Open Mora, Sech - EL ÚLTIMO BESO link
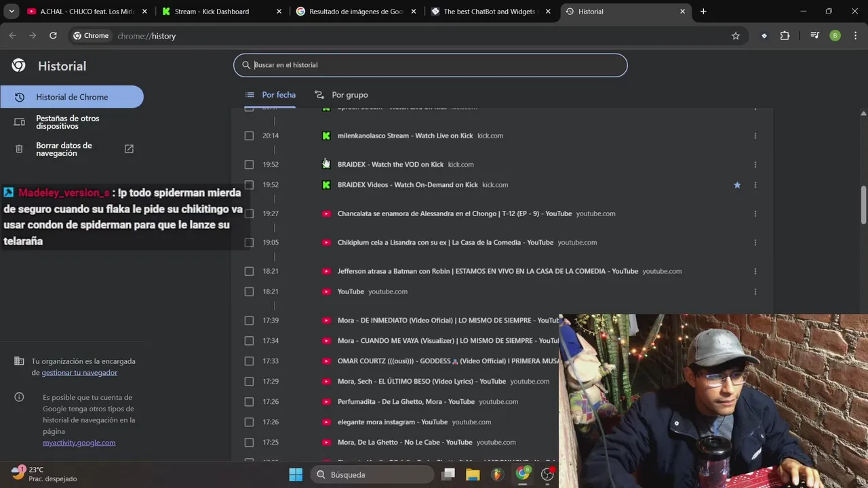868x488 pixels. (422, 381)
